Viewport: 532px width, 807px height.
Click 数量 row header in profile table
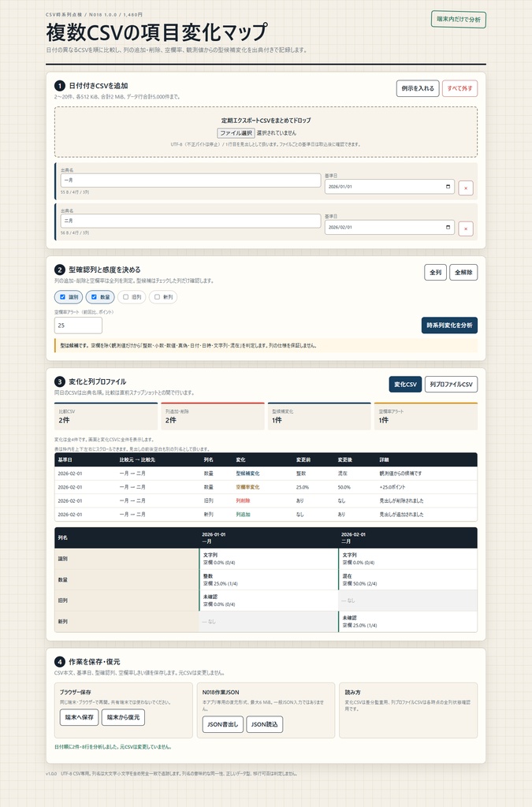tap(127, 580)
